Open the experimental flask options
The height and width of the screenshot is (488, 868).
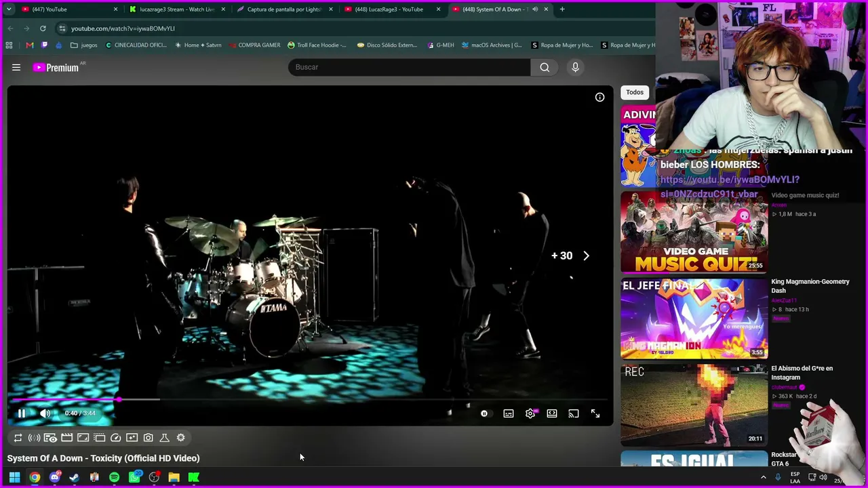[165, 438]
